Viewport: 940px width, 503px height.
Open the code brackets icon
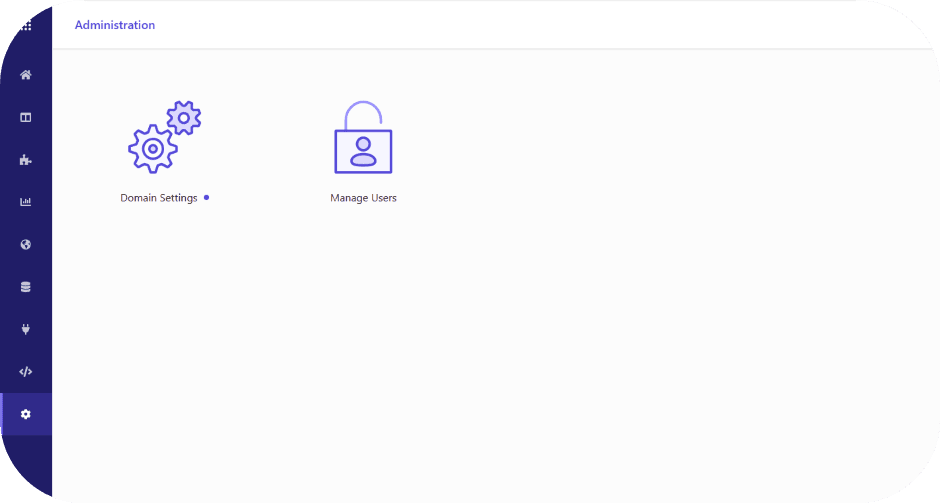tap(25, 372)
